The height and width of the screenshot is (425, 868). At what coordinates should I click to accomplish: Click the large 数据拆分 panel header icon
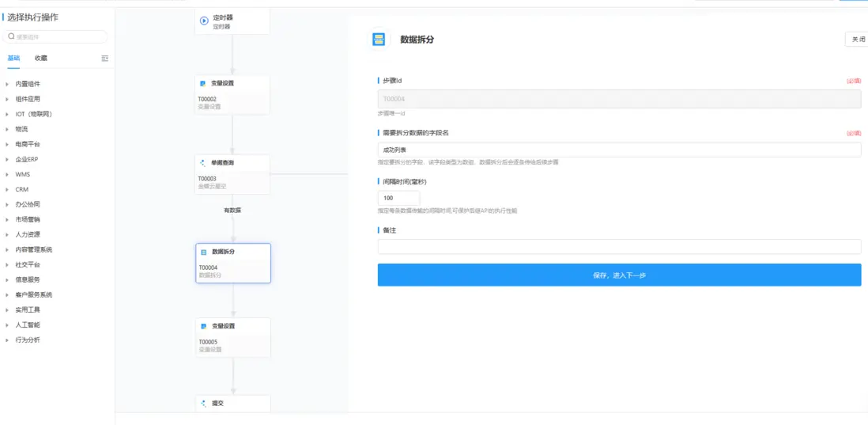tap(379, 40)
